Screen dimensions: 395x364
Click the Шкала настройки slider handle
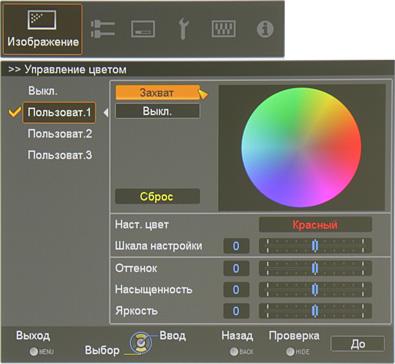(315, 246)
